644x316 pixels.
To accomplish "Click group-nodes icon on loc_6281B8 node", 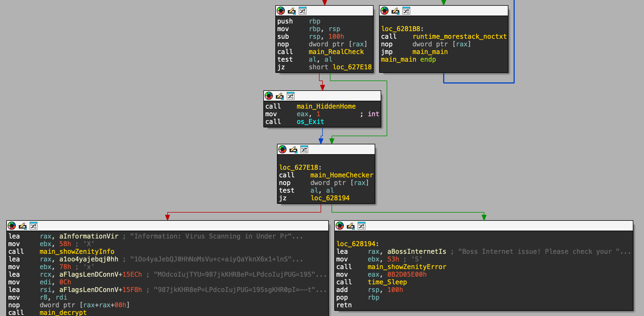I will 406,11.
